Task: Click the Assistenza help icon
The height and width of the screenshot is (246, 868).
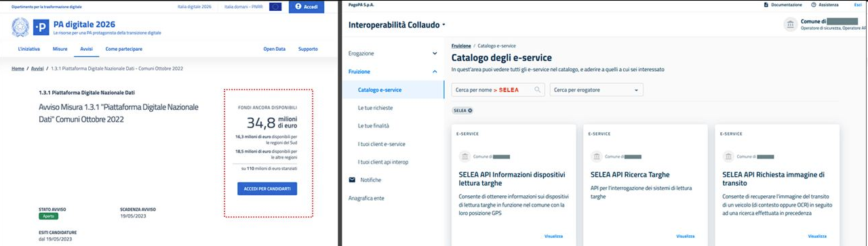Action: pos(813,5)
